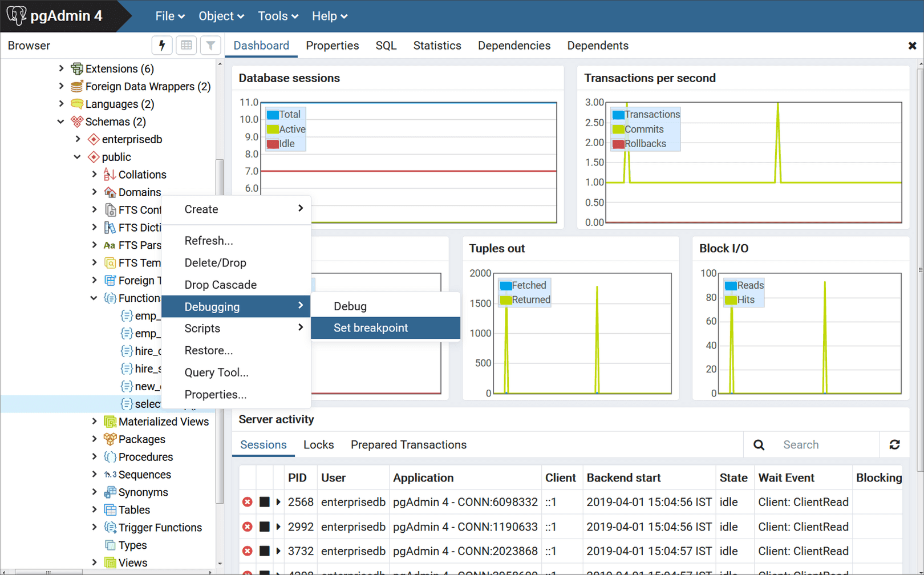Terminate session PID 2992 using black square icon
Image resolution: width=924 pixels, height=575 pixels.
(264, 527)
